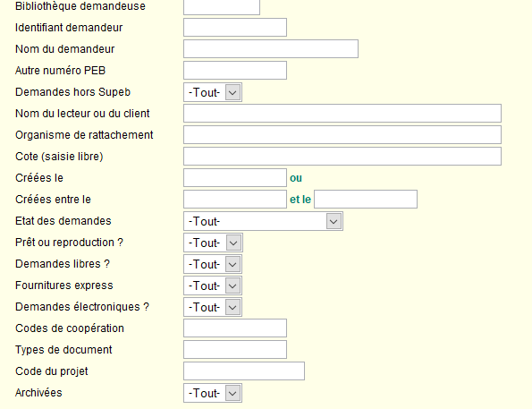Focus the end date field after 'et le'

click(366, 199)
